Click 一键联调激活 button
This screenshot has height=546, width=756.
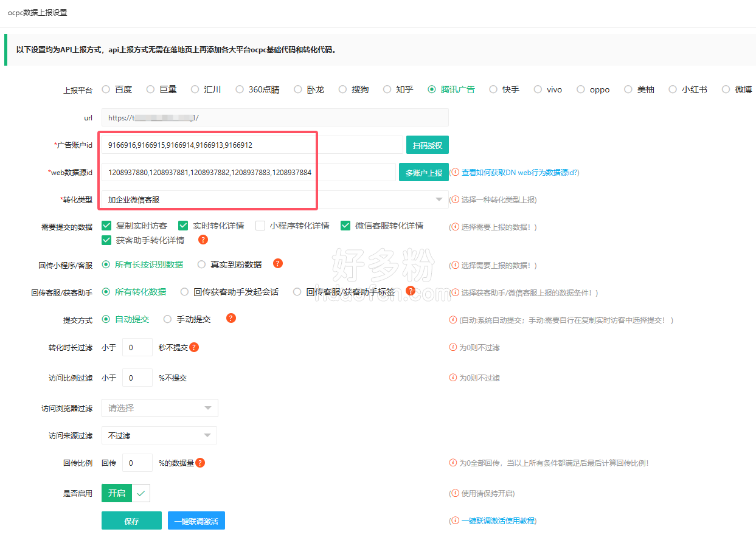[196, 520]
